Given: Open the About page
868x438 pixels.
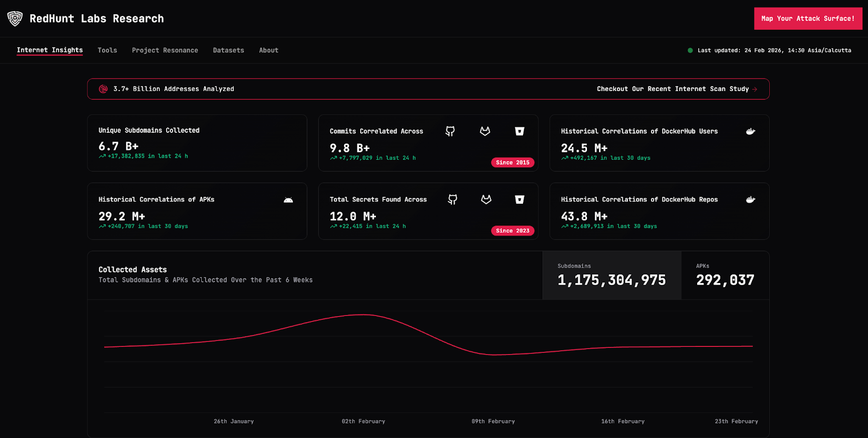Looking at the screenshot, I should coord(269,50).
